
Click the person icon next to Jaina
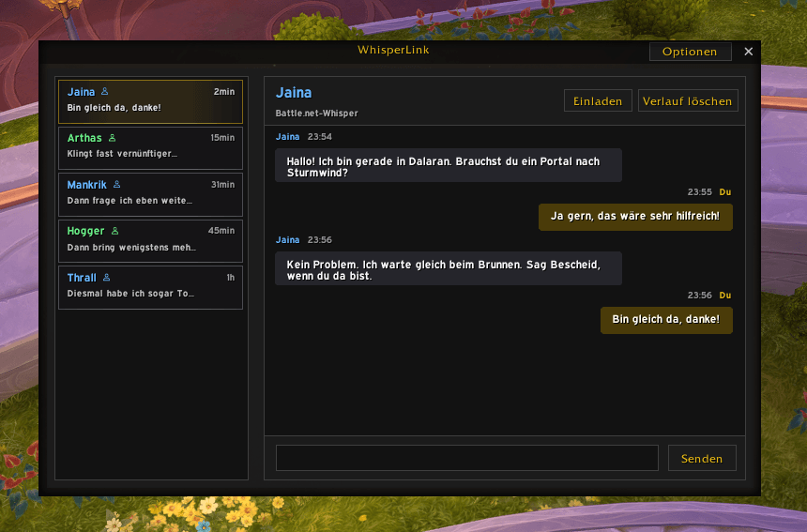[104, 92]
